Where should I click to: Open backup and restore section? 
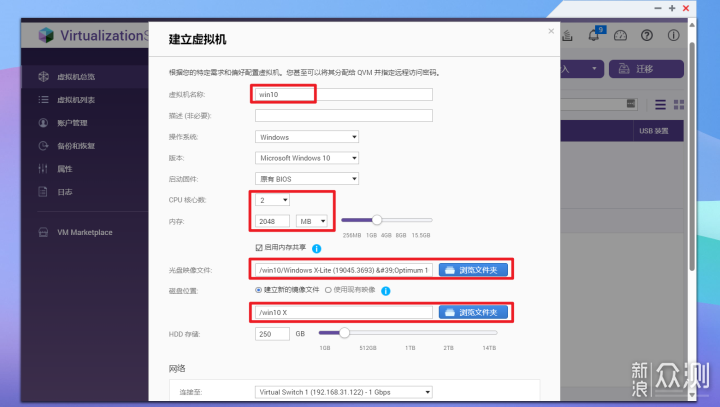pos(85,146)
